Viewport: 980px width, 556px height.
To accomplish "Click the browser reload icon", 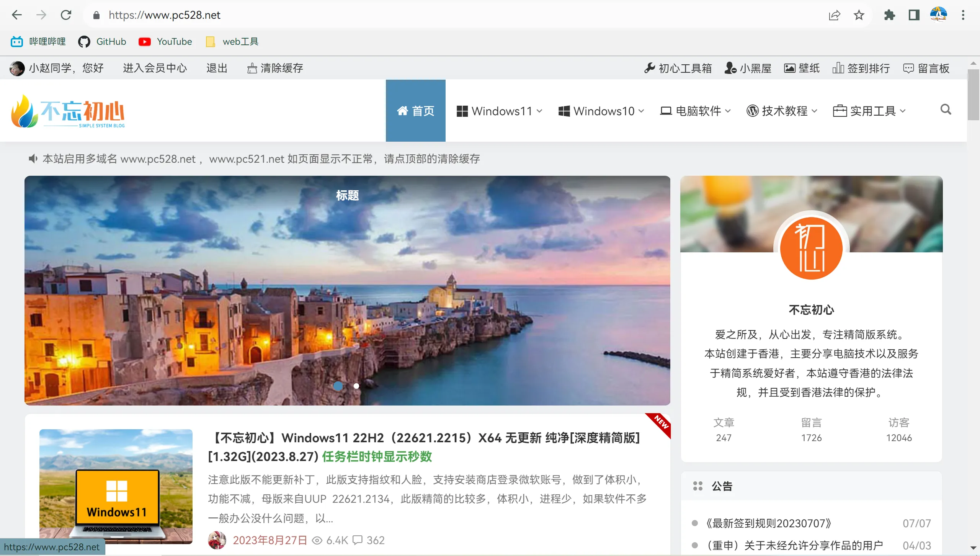I will (x=66, y=15).
